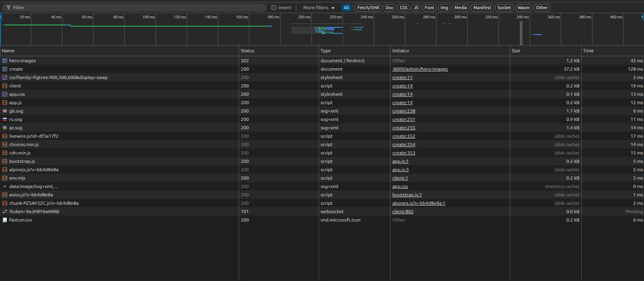644x281 pixels.
Task: Follow the :8000/admin/hero-images initiator link
Action: (420, 69)
